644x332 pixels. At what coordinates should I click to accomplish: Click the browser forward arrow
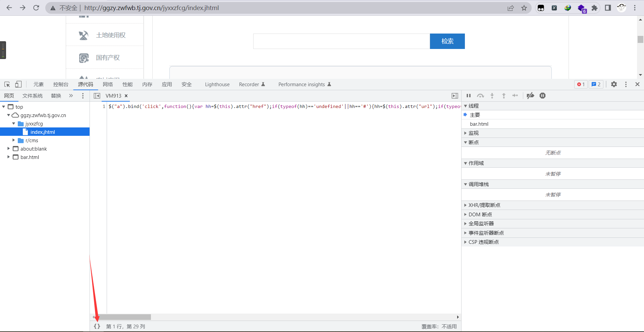22,8
